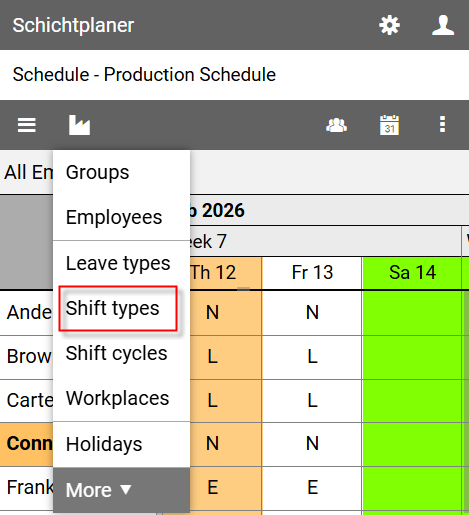Open Shift cycles menu entry
469x515 pixels.
pos(121,353)
